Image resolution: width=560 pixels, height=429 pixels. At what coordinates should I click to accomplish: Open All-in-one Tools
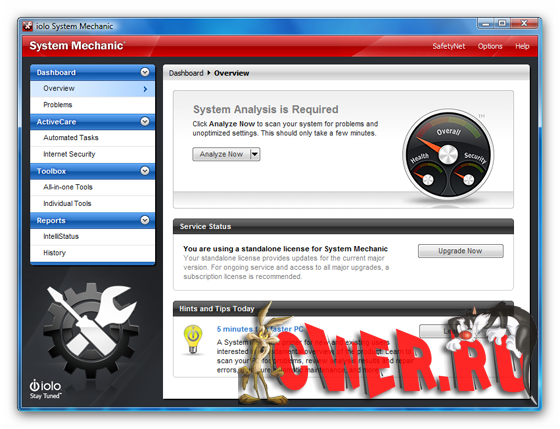click(x=93, y=187)
